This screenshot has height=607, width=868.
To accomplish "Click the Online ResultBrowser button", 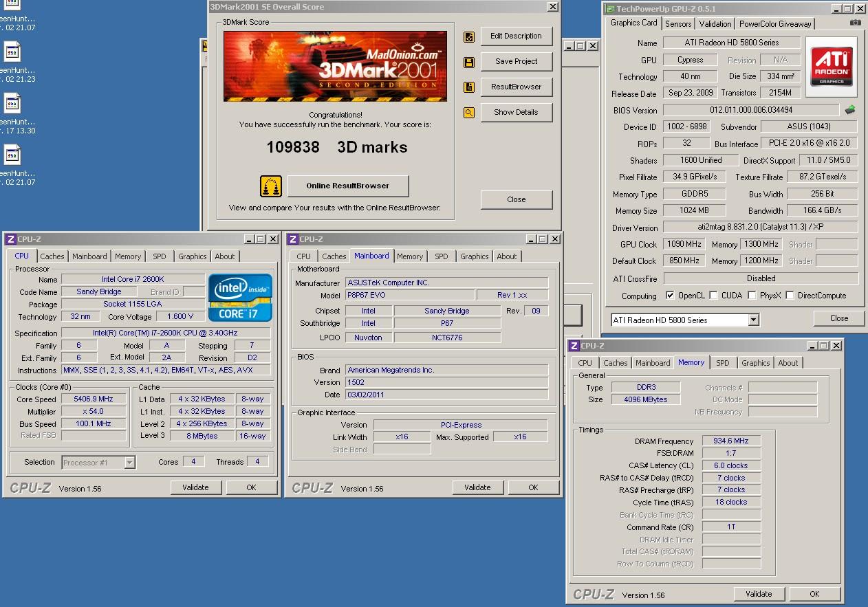I will pos(348,186).
